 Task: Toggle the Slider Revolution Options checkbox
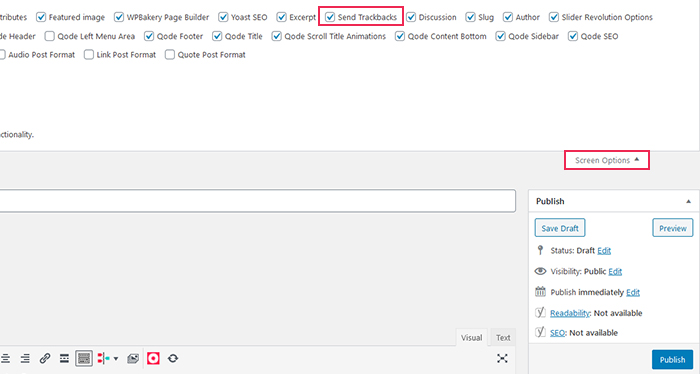(x=554, y=17)
